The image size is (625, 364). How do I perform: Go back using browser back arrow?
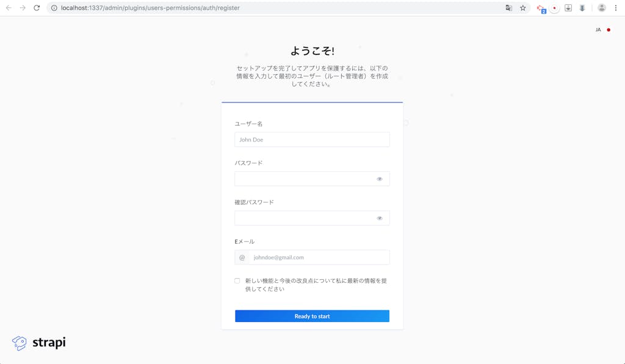pos(9,8)
